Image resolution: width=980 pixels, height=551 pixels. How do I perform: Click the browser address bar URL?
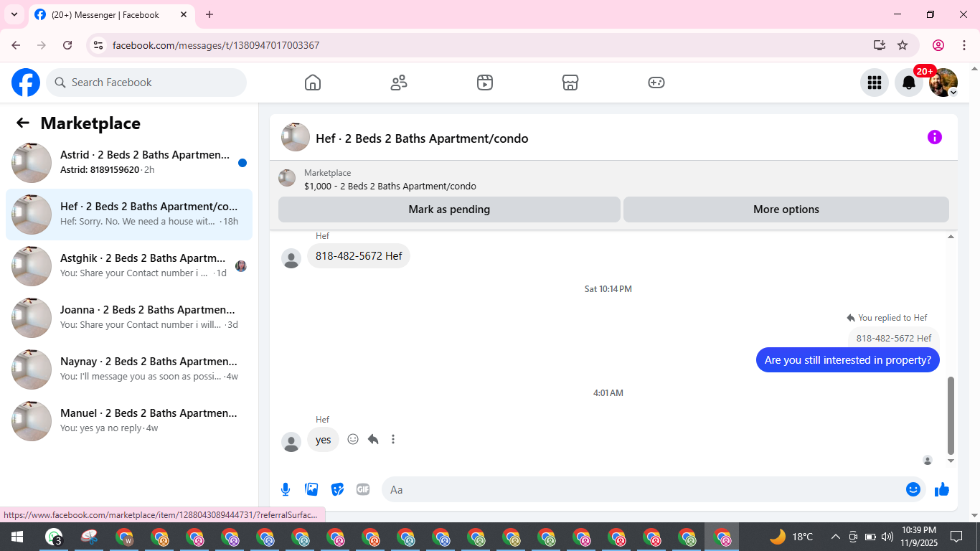(216, 45)
